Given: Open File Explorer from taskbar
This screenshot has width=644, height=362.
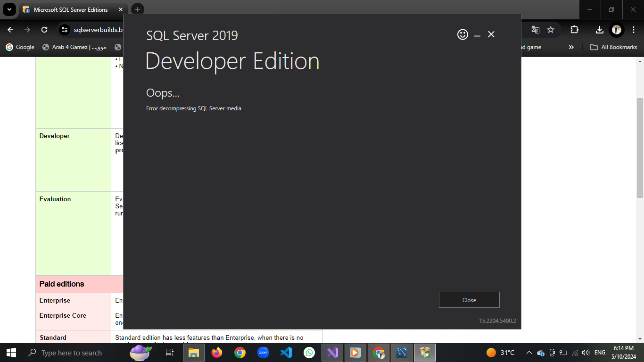Looking at the screenshot, I should [193, 353].
